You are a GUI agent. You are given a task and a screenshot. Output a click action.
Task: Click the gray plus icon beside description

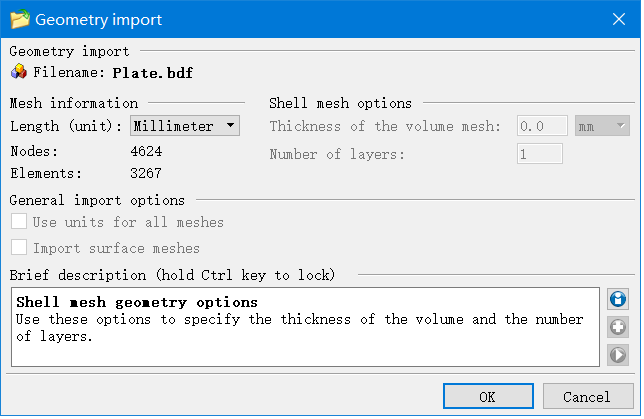[618, 327]
